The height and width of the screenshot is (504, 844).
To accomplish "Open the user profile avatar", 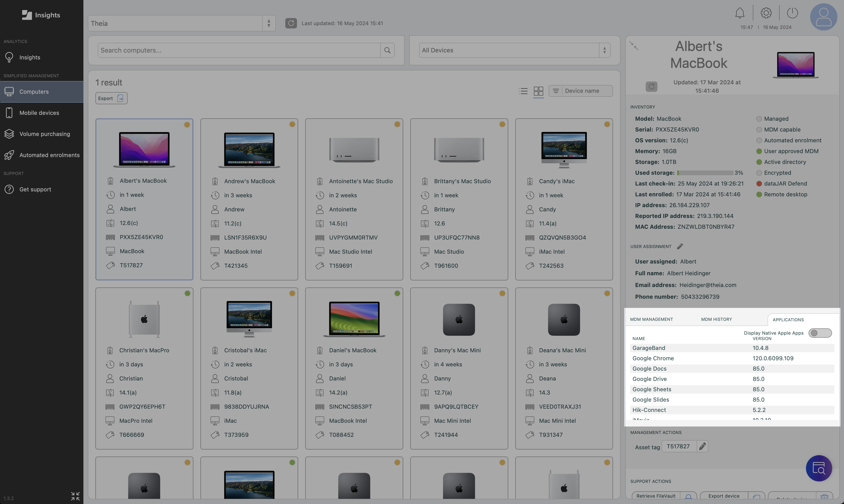I will (824, 17).
